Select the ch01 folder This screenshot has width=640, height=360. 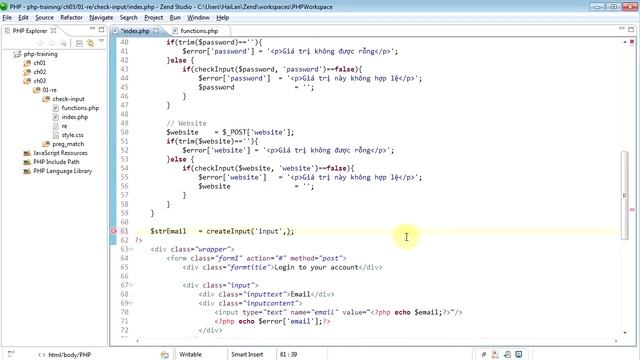point(40,63)
